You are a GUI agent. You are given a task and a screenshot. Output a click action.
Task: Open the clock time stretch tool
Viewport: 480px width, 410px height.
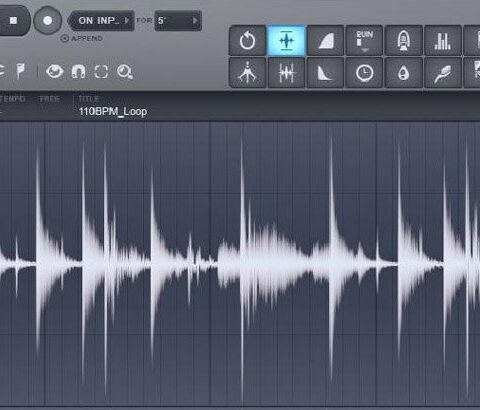click(364, 73)
